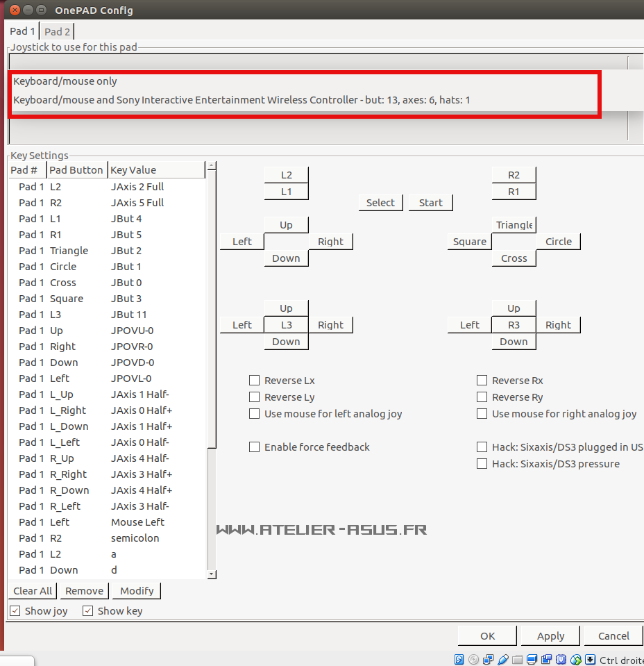Click the keyboard capture arrow icon

[590, 659]
